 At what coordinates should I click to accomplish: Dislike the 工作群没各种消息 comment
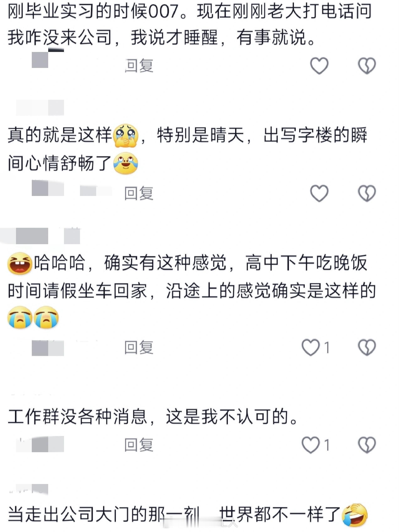(367, 445)
